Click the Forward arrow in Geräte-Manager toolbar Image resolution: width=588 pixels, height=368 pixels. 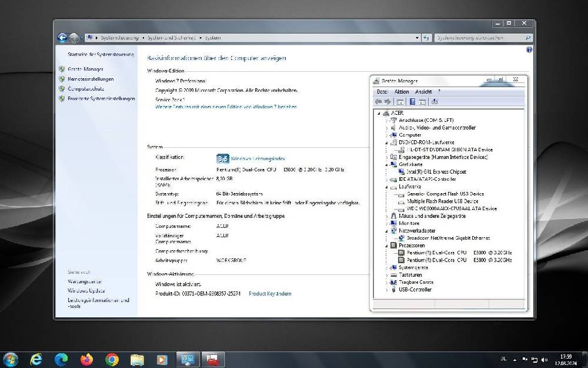[x=387, y=102]
